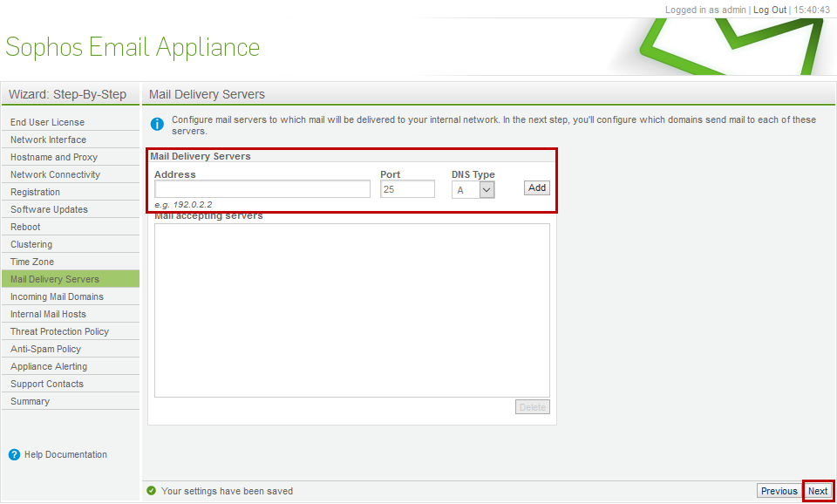The height and width of the screenshot is (504, 837).
Task: Click the green saved-settings checkmark icon
Action: [152, 491]
